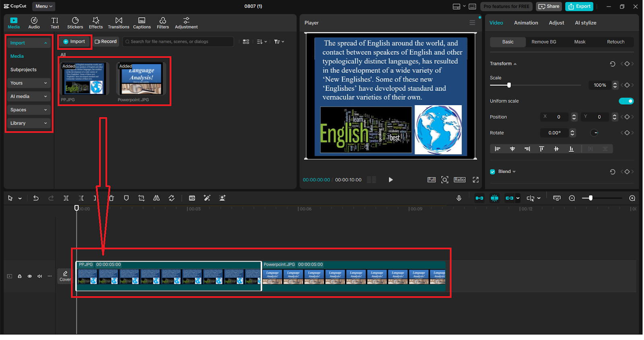Click the Scale slider handle
644x340 pixels.
click(509, 85)
